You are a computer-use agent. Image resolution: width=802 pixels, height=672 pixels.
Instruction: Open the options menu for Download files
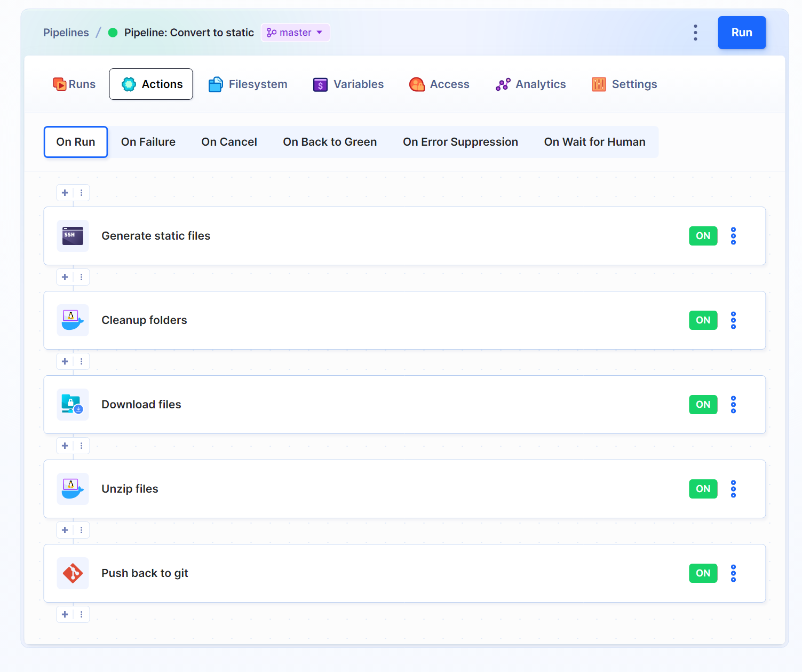coord(733,405)
